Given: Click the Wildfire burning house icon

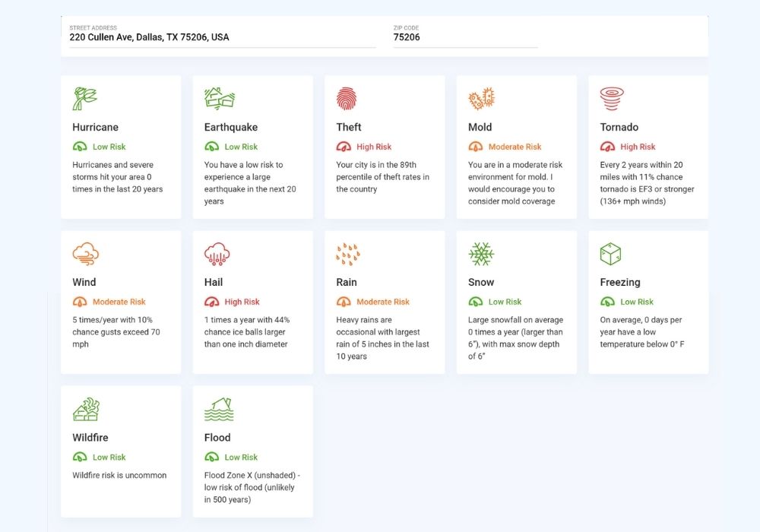Looking at the screenshot, I should click(85, 409).
